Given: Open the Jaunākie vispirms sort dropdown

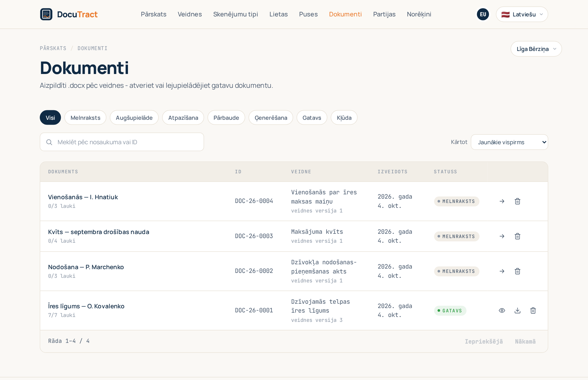Looking at the screenshot, I should pyautogui.click(x=509, y=142).
